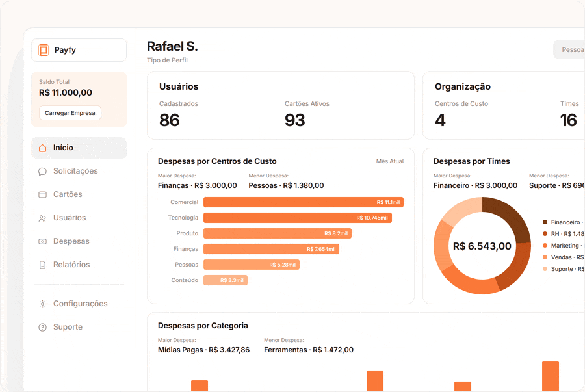
Task: Click the Vendas legend color dot
Action: (545, 257)
